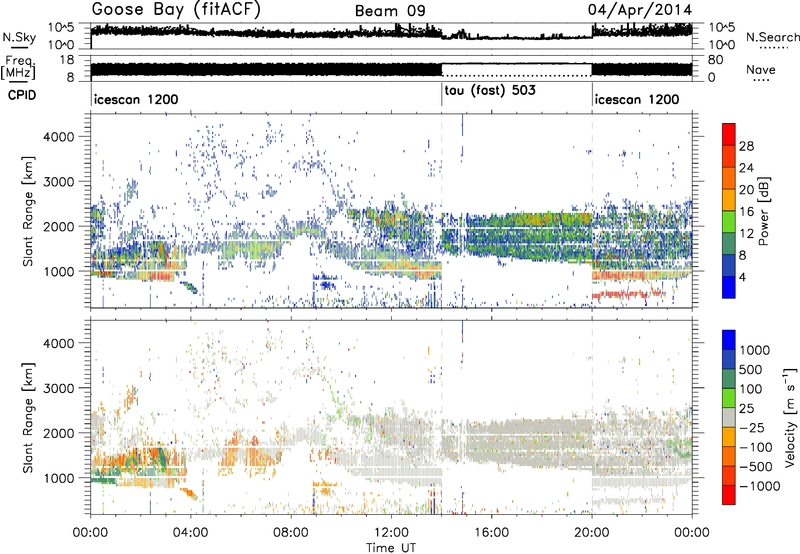The image size is (800, 554).
Task: Click the first 'icescan 1200' label at 00:00
Action: click(136, 99)
